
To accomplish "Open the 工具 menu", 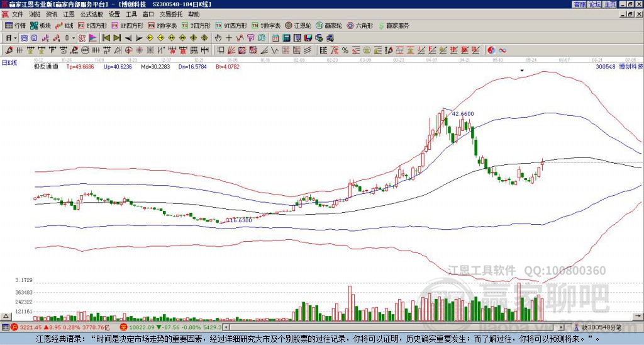I will point(131,14).
